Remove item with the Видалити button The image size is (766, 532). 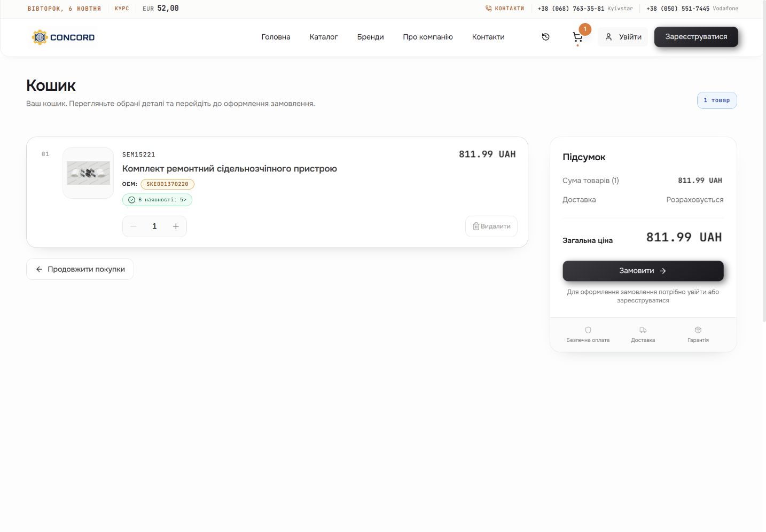point(491,226)
